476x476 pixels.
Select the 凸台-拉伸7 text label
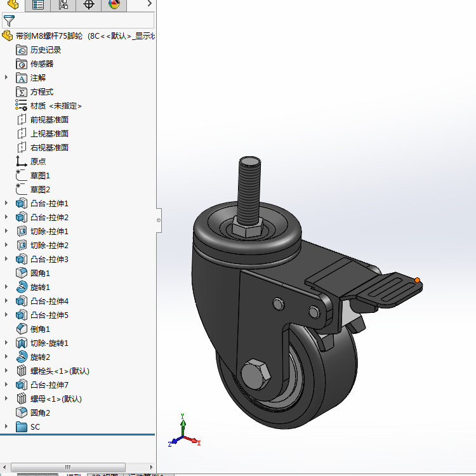(50, 385)
